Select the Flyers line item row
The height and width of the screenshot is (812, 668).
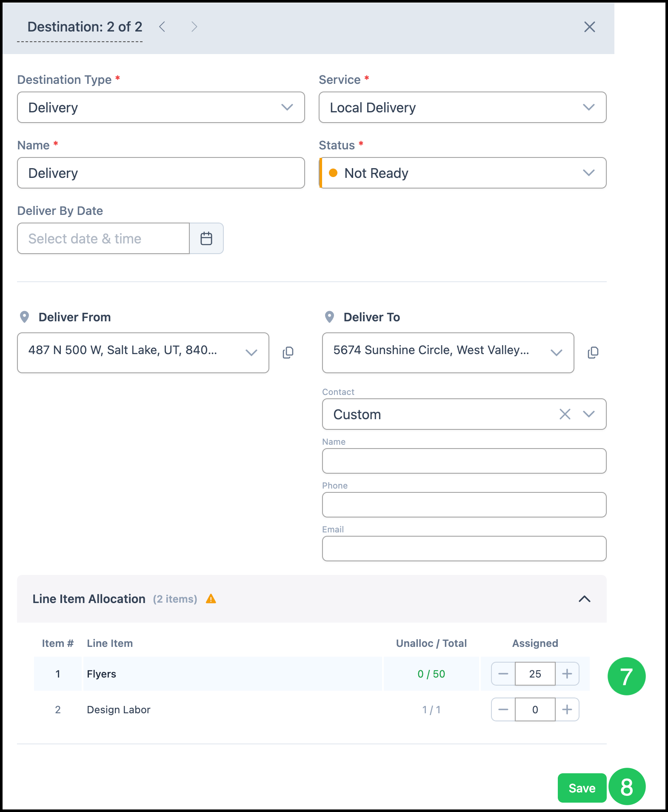pyautogui.click(x=311, y=674)
